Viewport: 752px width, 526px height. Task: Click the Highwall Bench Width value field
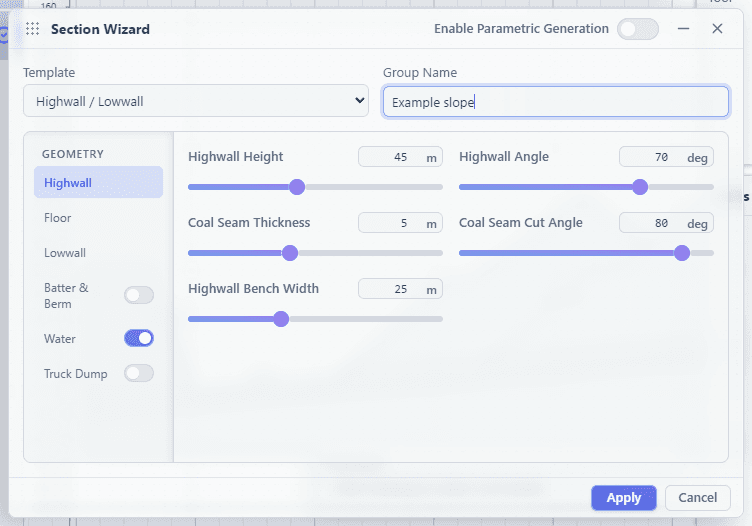(x=400, y=289)
